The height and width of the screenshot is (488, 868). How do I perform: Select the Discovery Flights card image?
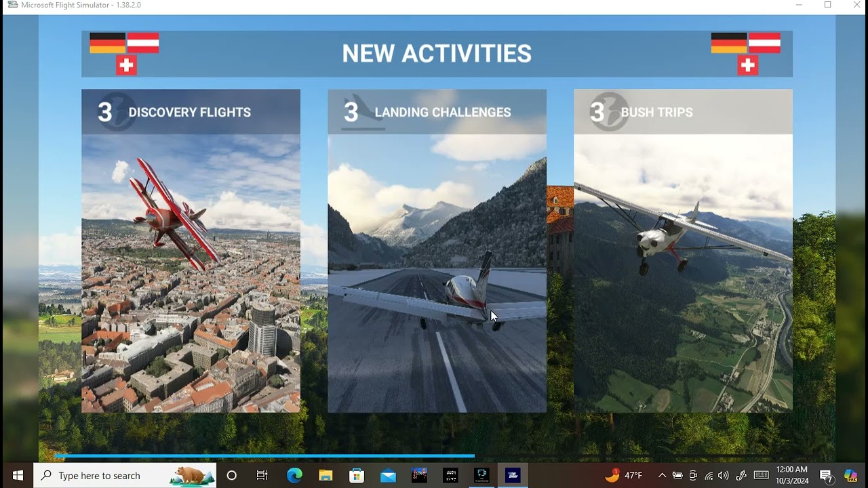(x=191, y=273)
